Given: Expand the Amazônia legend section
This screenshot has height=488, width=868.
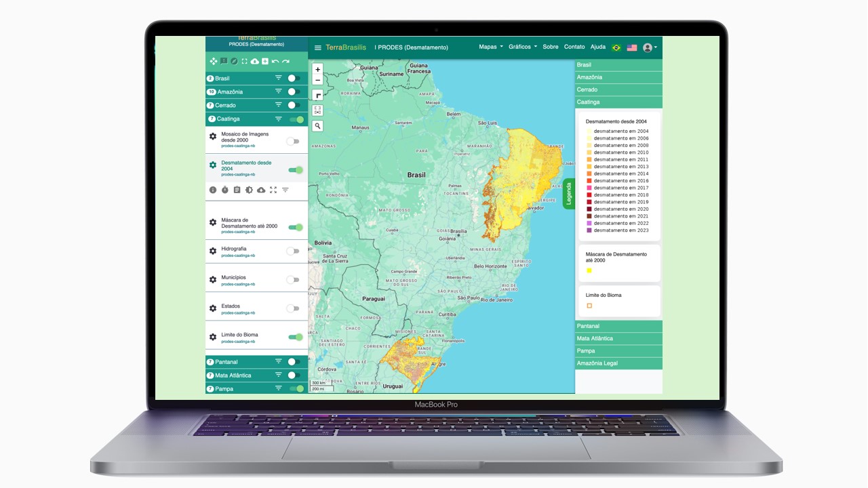Looking at the screenshot, I should (x=618, y=77).
